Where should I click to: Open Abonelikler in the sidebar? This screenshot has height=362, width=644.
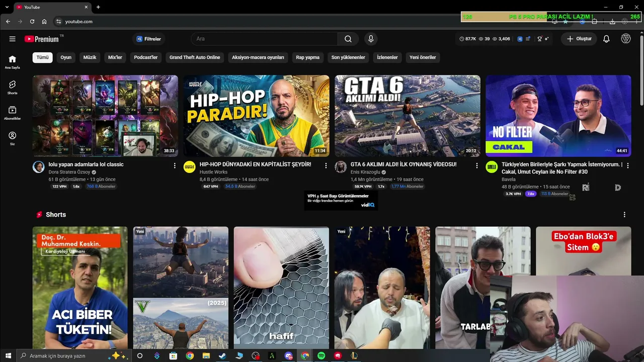(12, 113)
